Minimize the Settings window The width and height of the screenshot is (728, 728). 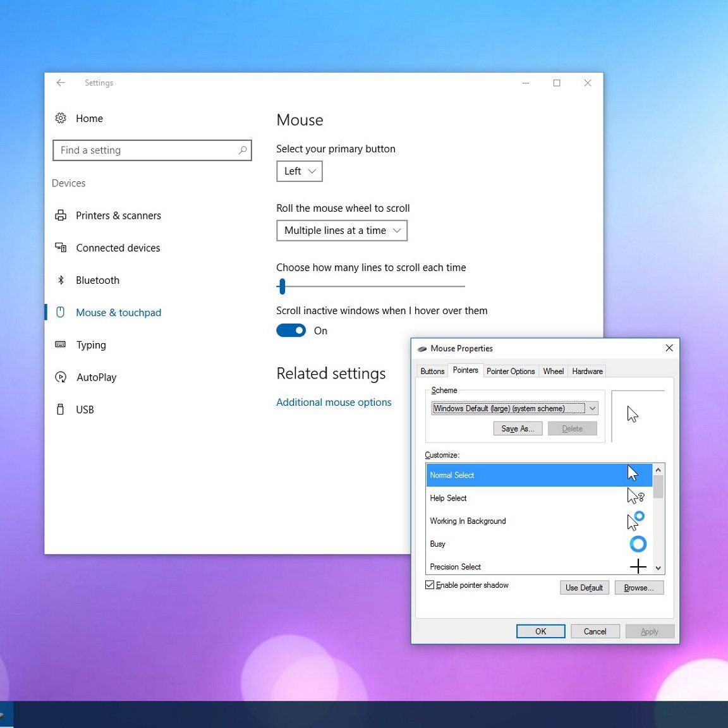pos(526,83)
